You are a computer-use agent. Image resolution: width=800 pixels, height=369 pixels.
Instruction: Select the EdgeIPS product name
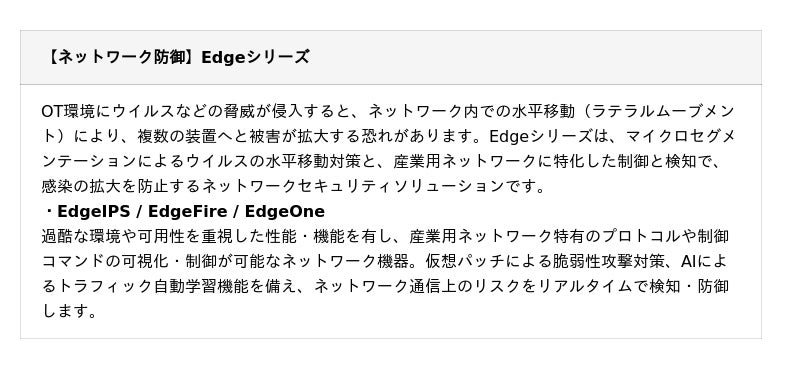point(94,211)
